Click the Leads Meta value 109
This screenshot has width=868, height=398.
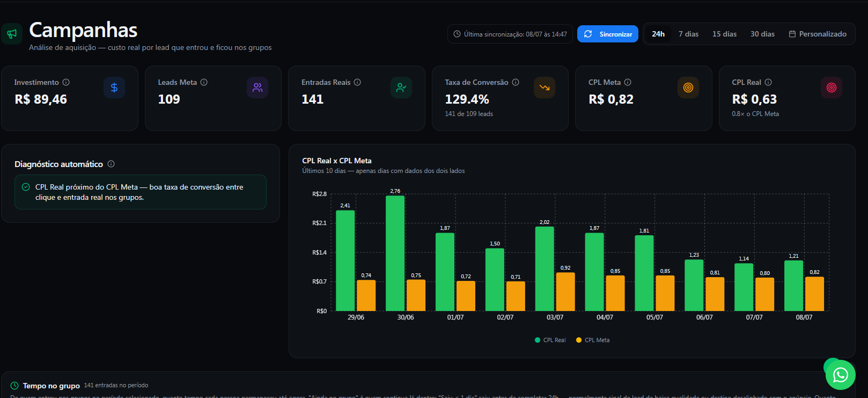(x=169, y=99)
